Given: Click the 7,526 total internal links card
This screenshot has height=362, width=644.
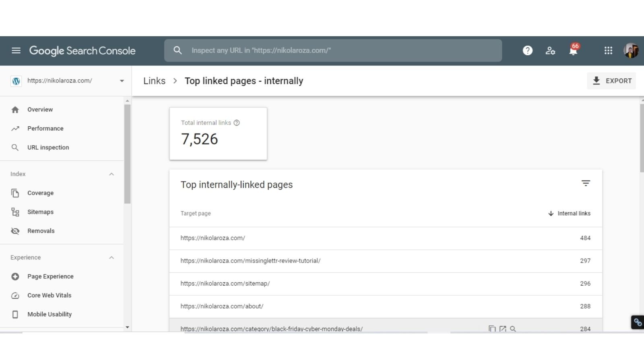Looking at the screenshot, I should (x=218, y=134).
